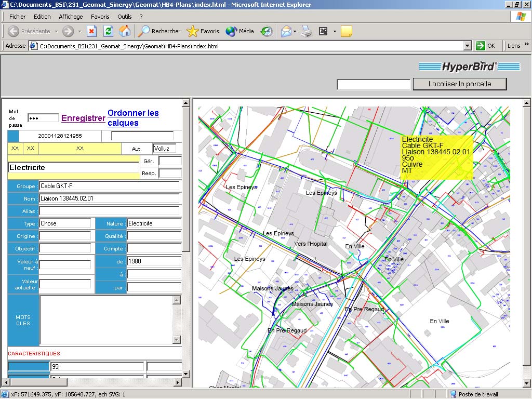This screenshot has height=399, width=532.
Task: Print the page with printer icon
Action: click(307, 31)
